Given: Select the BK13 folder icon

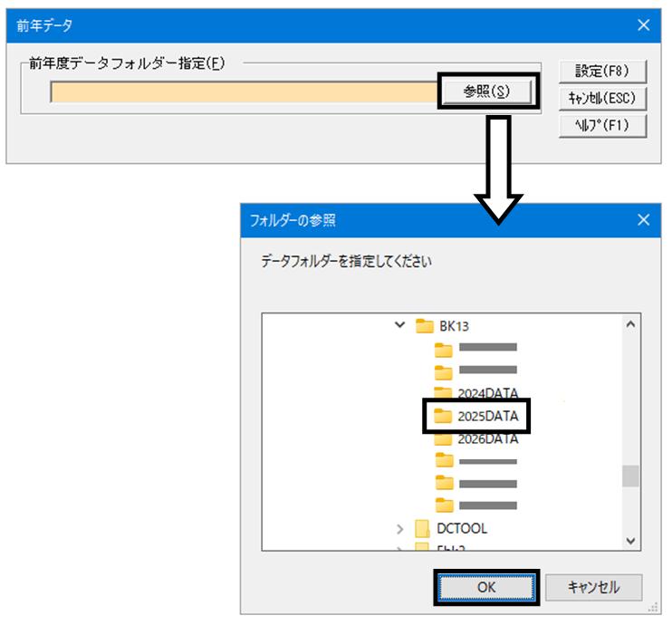Looking at the screenshot, I should 424,326.
